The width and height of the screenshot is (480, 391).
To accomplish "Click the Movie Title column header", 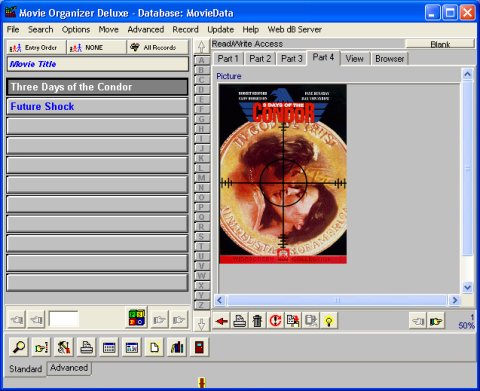I will tap(97, 64).
